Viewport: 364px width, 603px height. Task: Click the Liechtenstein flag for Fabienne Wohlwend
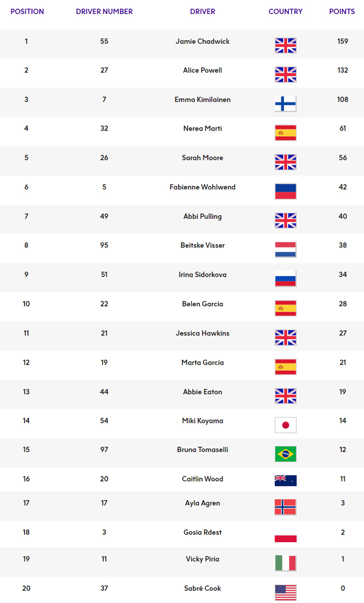[286, 191]
